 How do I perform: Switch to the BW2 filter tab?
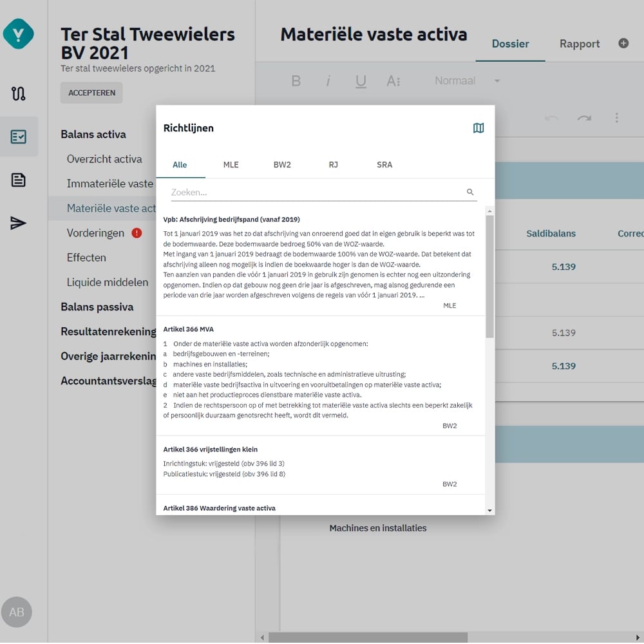pos(282,165)
